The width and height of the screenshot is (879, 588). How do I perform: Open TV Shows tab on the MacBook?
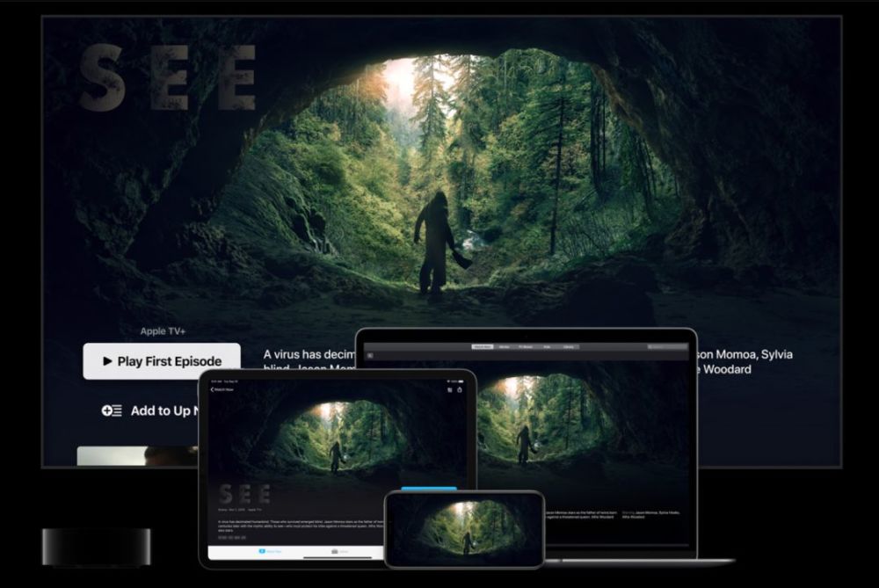click(x=526, y=346)
